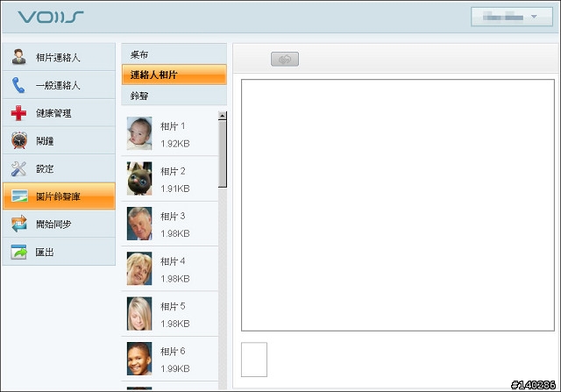The image size is (561, 392).
Task: Click the export green arrow icon
Action: pyautogui.click(x=18, y=252)
